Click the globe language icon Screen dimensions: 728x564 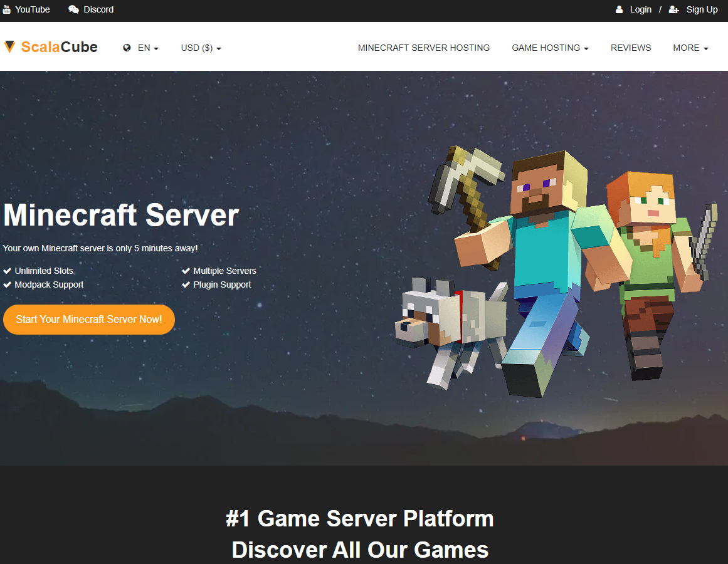[127, 48]
